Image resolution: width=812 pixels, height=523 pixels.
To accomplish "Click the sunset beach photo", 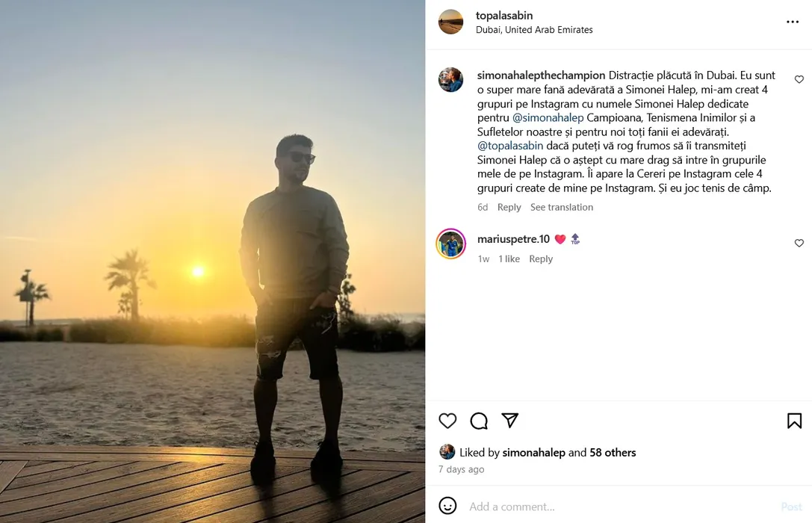I will point(213,261).
